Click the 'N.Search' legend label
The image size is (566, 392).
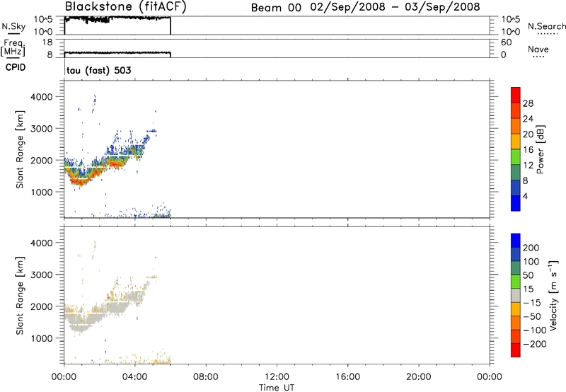pos(547,26)
